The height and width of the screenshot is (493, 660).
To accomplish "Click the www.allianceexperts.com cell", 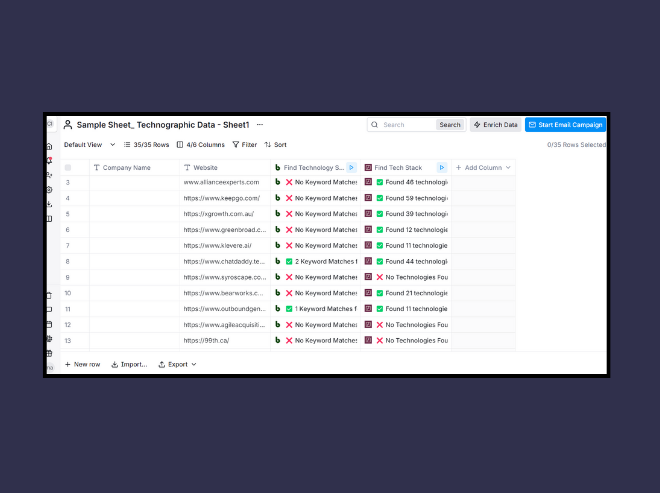I will (225, 182).
